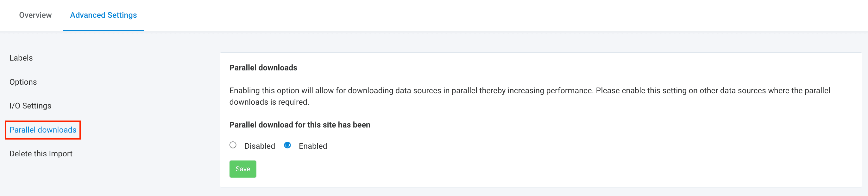868x196 pixels.
Task: Select Parallel downloads in the sidebar
Action: coord(43,130)
